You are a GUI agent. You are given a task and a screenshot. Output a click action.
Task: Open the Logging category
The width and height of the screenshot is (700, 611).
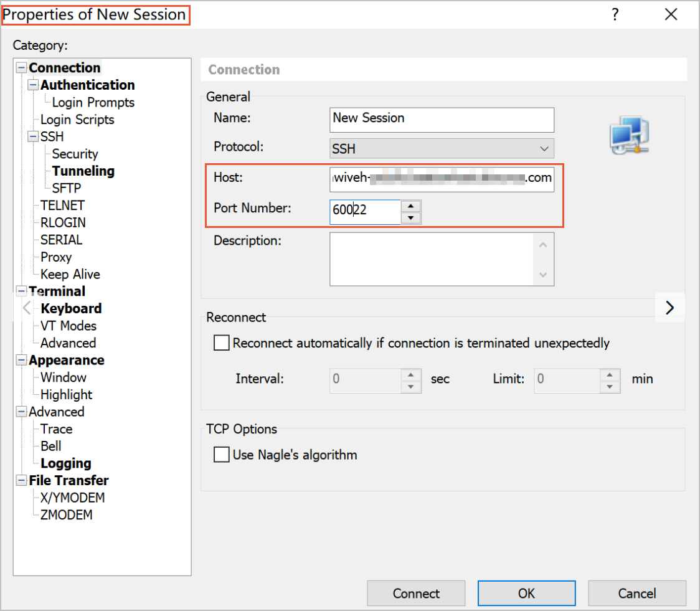[66, 463]
